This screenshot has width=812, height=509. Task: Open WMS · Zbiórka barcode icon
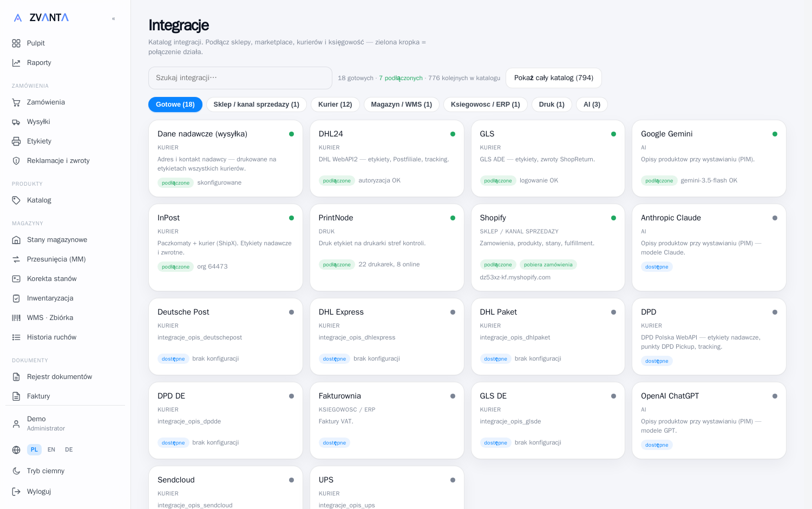tap(16, 318)
